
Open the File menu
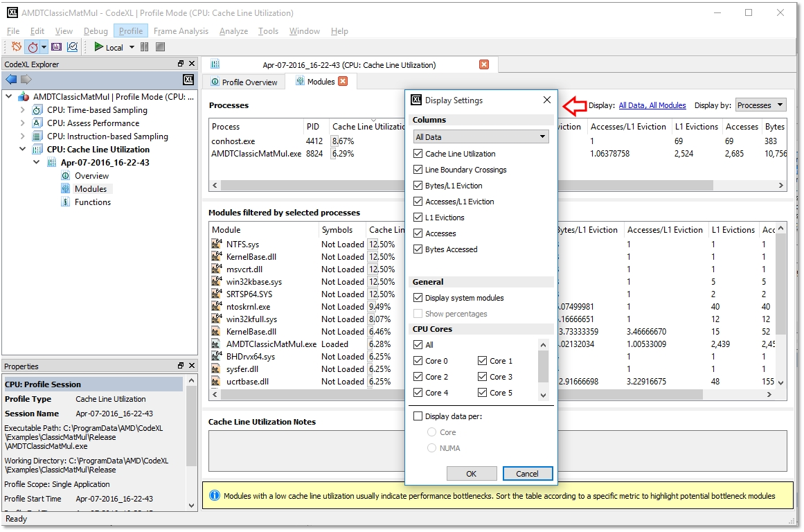point(13,30)
